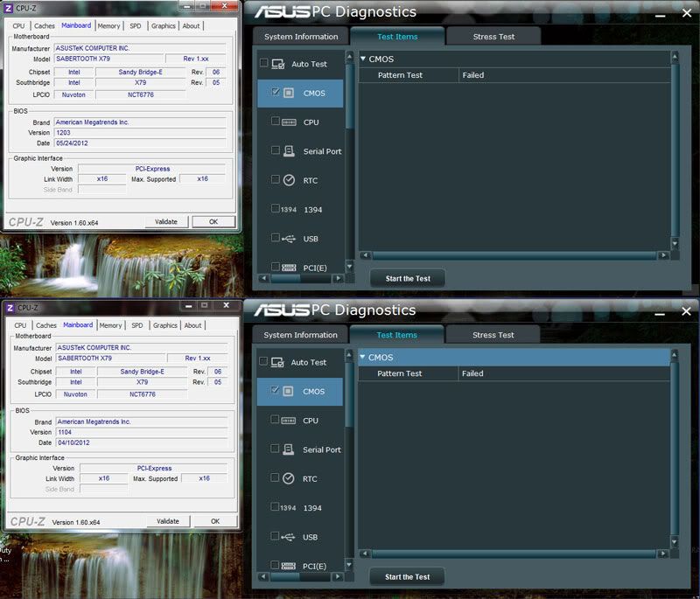Switch to SPD tab in upper CPU-Z window
Viewport: 700px width, 599px height.
tap(136, 26)
